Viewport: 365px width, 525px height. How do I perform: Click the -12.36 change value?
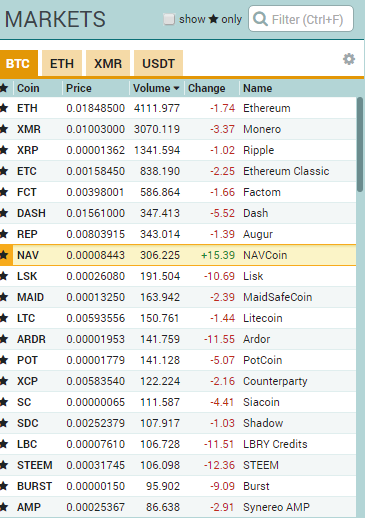(219, 465)
